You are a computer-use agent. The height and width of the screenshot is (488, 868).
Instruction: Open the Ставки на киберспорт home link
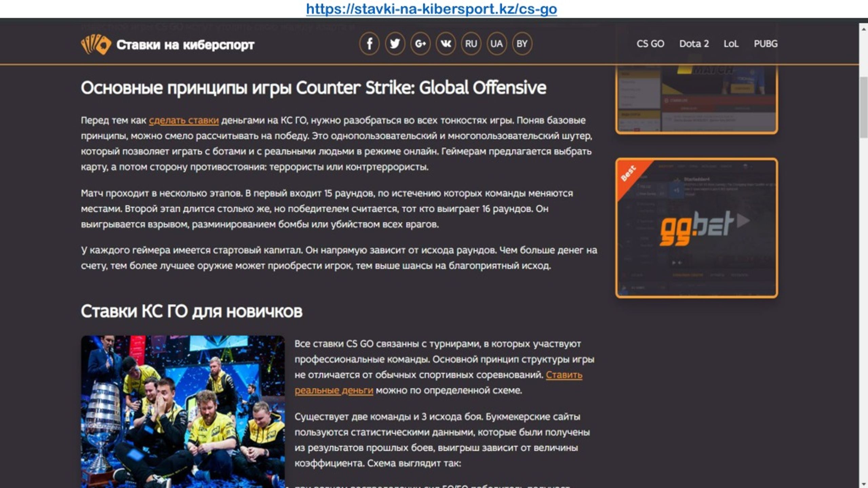click(x=185, y=44)
